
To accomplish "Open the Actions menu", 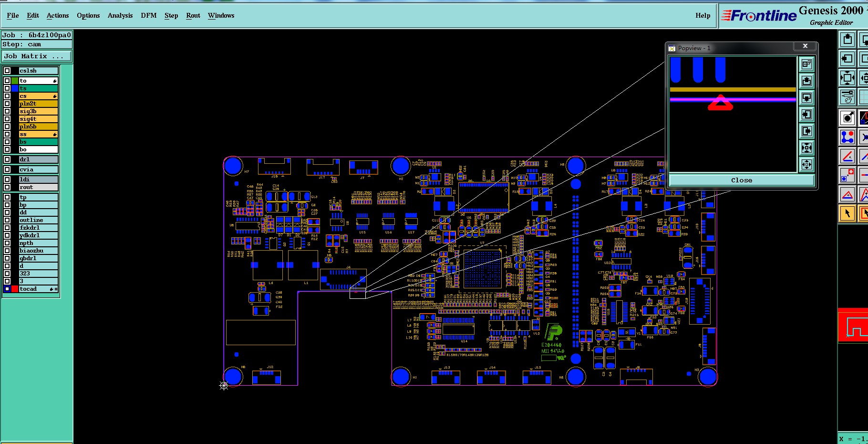I will pos(58,15).
